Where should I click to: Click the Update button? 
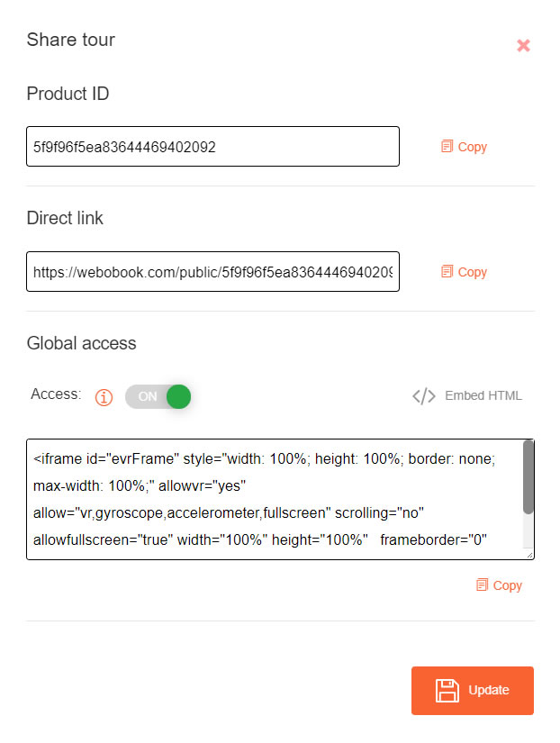tap(473, 691)
